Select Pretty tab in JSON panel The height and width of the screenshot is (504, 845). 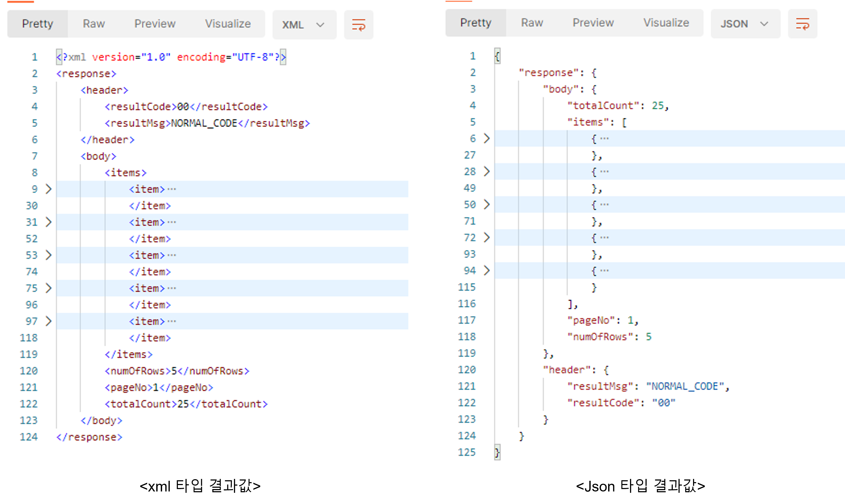[476, 23]
